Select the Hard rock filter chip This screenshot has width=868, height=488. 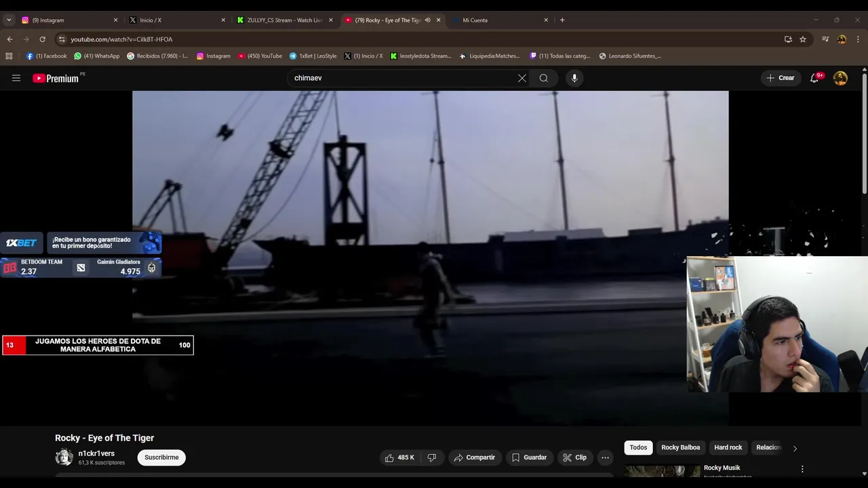(x=728, y=448)
